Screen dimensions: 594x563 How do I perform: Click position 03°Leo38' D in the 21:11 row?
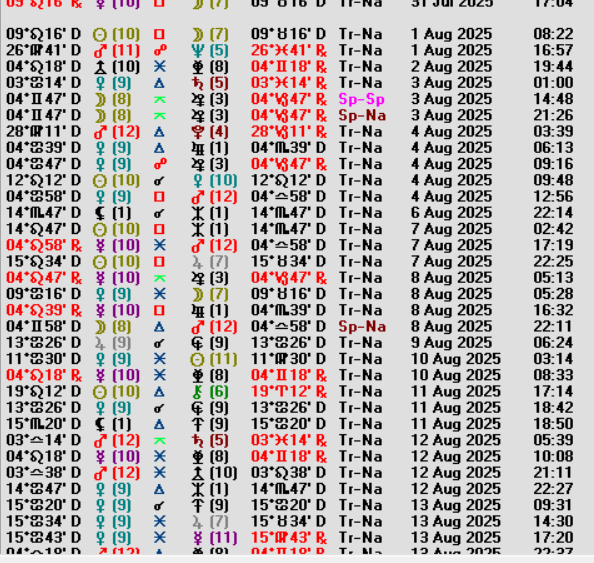pos(289,473)
